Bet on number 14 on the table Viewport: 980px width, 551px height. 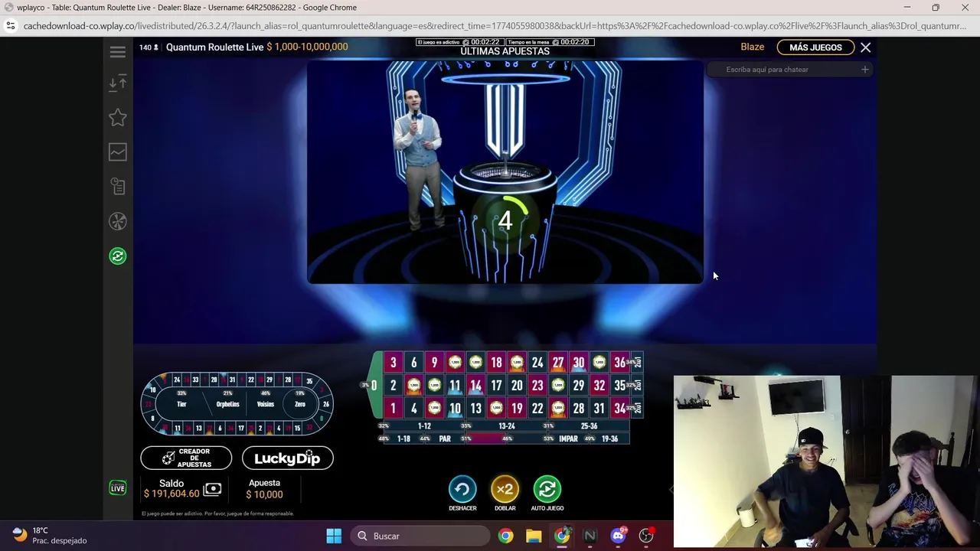475,386
